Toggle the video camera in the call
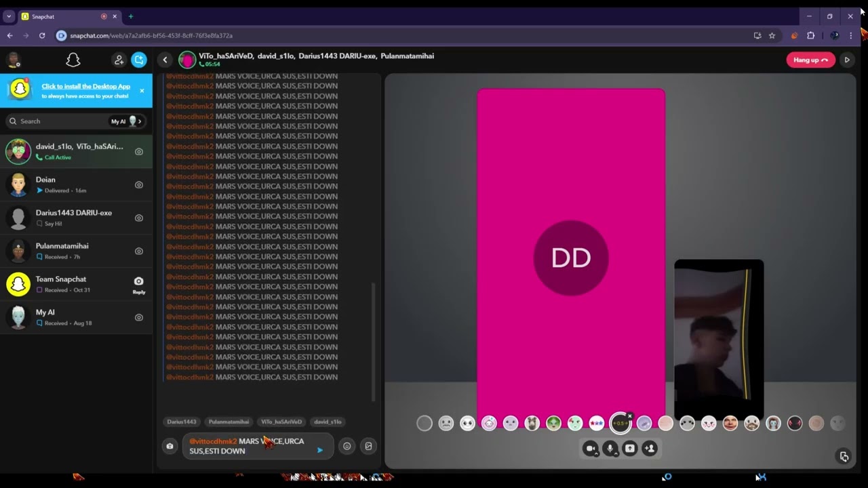868x488 pixels. point(590,449)
